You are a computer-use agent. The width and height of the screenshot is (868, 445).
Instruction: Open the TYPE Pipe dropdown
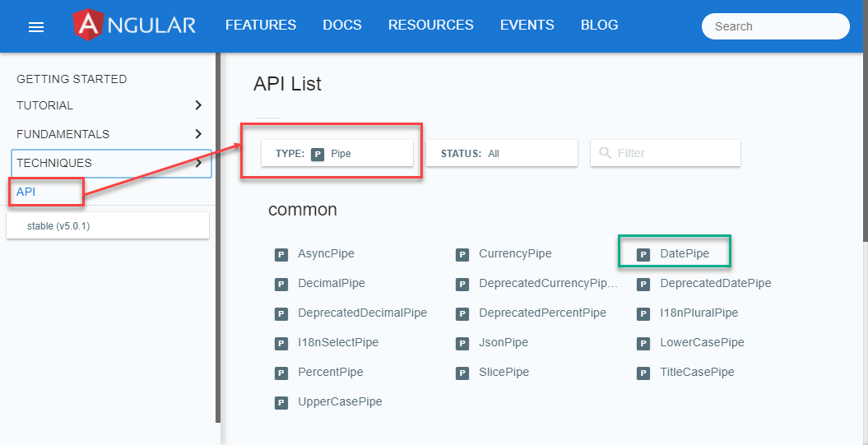pyautogui.click(x=337, y=153)
